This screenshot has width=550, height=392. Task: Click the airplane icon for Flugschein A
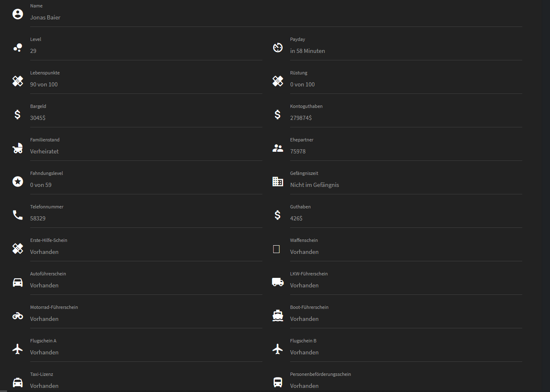[x=17, y=349]
